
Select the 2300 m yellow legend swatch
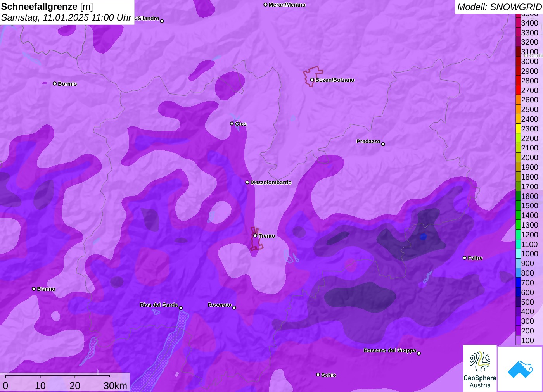pyautogui.click(x=518, y=129)
